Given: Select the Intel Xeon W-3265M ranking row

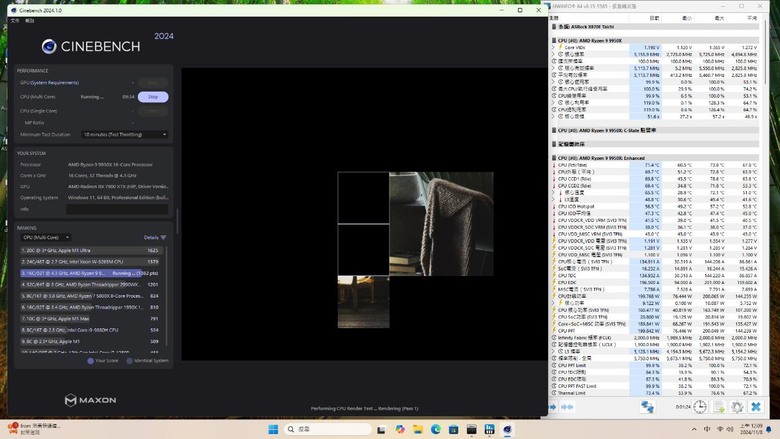Looking at the screenshot, I should [x=90, y=262].
